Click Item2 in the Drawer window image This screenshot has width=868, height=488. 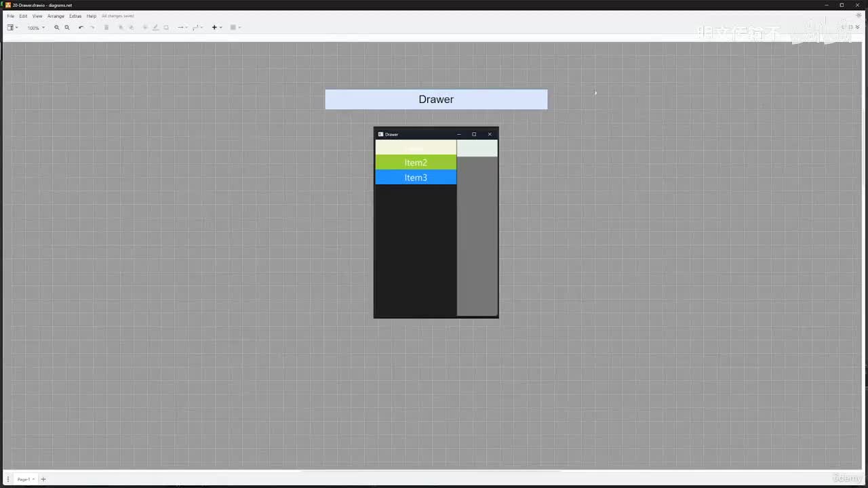[416, 163]
